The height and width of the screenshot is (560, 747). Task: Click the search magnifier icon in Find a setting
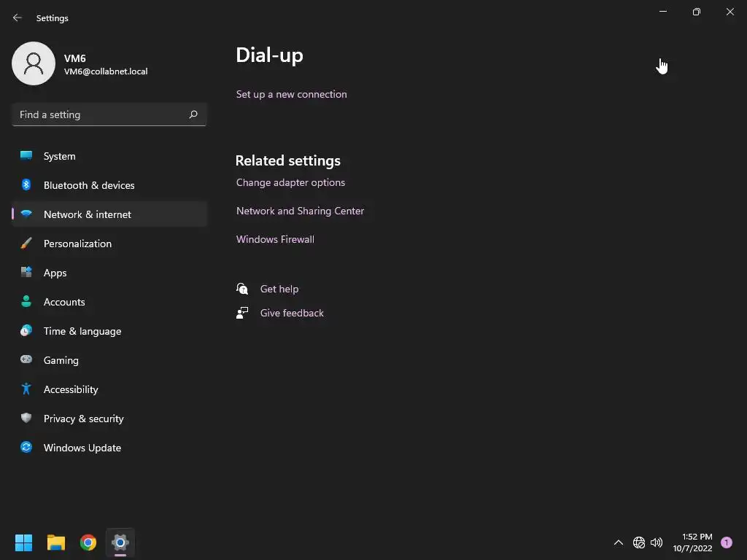click(x=193, y=114)
